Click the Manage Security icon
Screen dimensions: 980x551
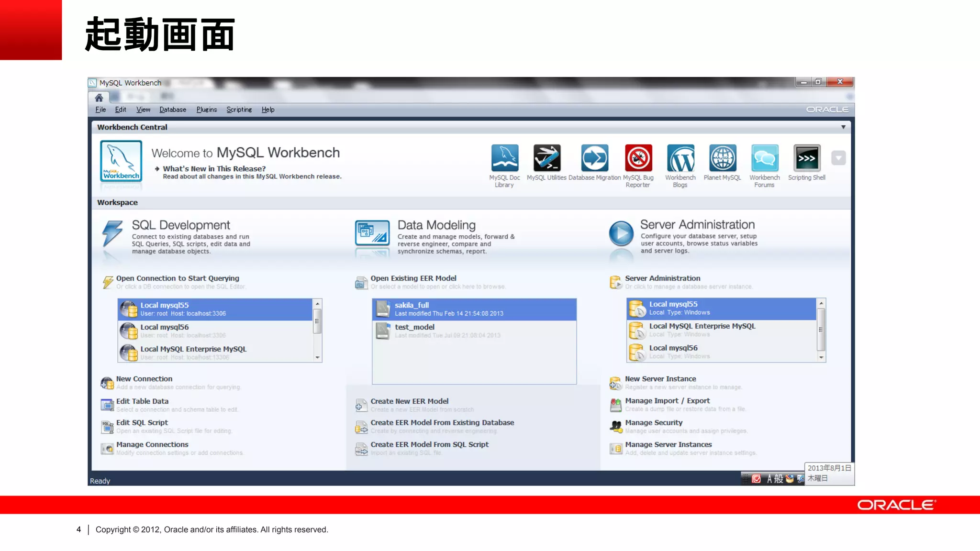tap(615, 427)
